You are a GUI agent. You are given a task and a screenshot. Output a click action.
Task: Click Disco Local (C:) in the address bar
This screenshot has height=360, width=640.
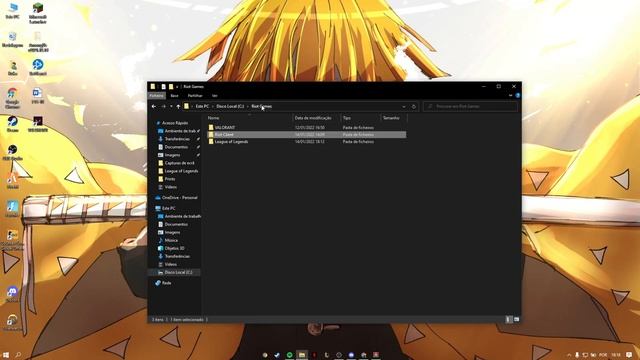(230, 106)
